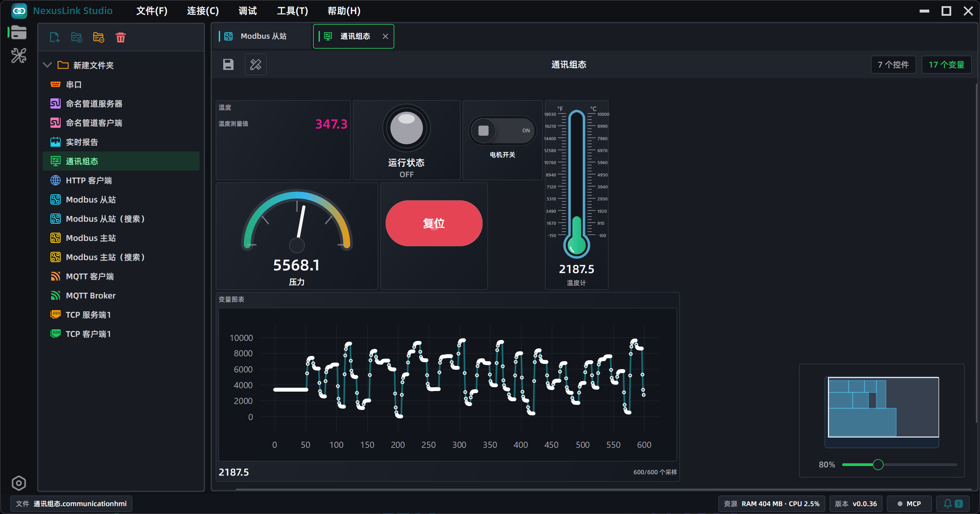This screenshot has height=514, width=980.
Task: Open the MQTT 客户端 item
Action: [x=121, y=277]
